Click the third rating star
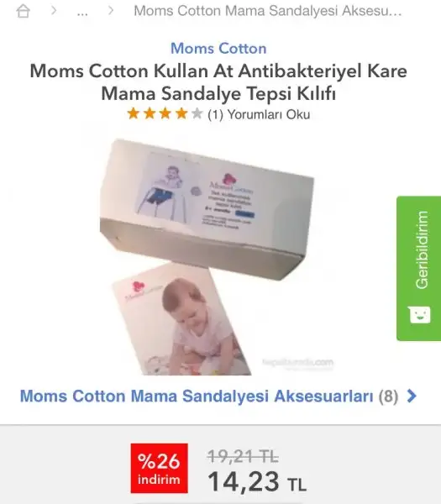 point(165,113)
